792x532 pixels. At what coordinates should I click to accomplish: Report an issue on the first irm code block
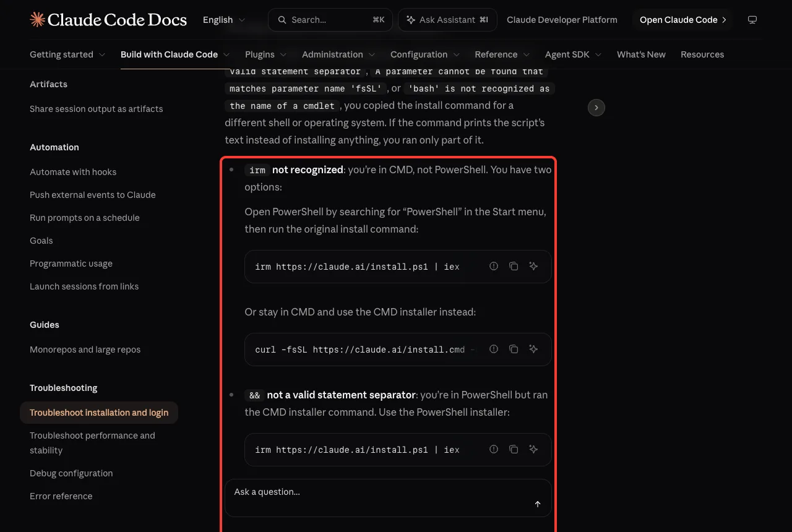coord(494,266)
